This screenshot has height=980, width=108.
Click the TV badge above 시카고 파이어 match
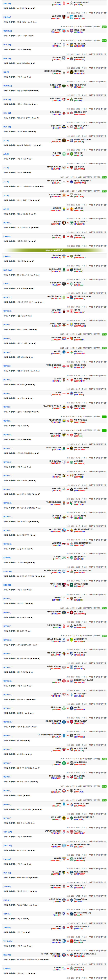[x=104, y=27]
